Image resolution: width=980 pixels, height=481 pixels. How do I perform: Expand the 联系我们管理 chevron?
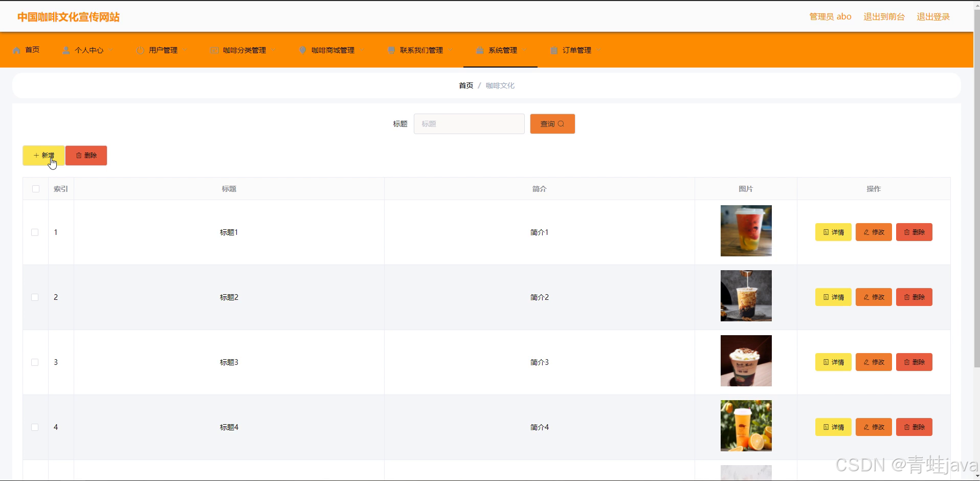(x=450, y=50)
